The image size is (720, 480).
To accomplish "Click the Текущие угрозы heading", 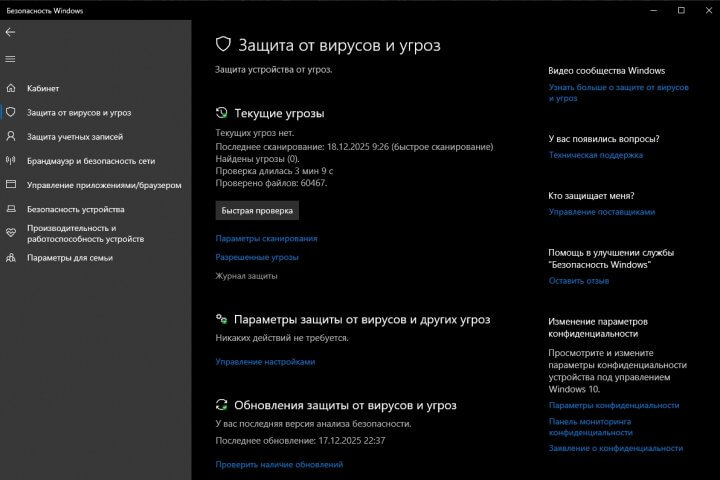I will pyautogui.click(x=279, y=113).
